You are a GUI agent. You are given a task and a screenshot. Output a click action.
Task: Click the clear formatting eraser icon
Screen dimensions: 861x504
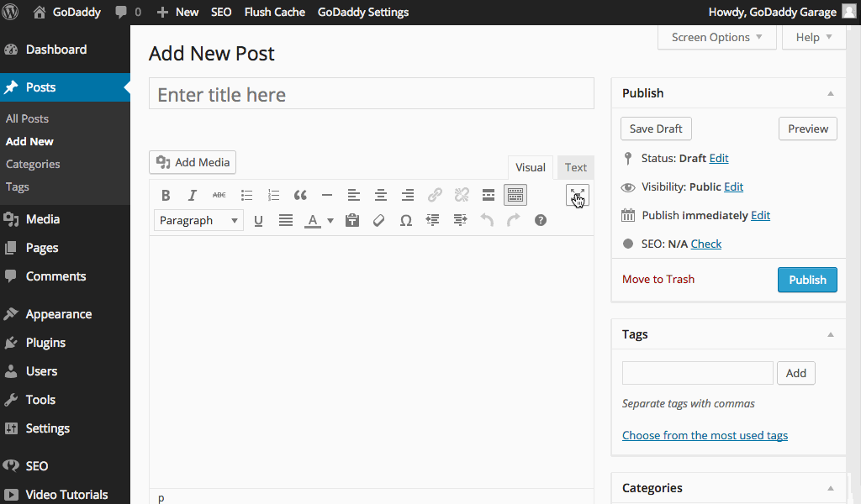point(379,221)
